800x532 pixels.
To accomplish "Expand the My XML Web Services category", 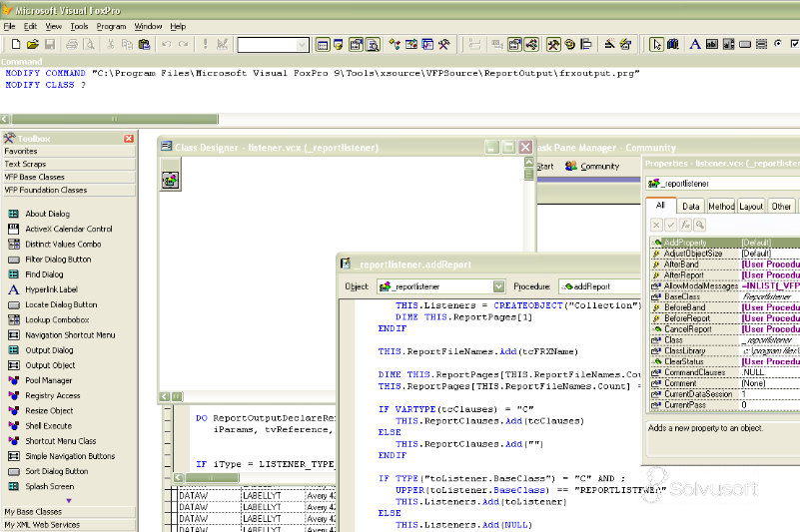I will [x=69, y=525].
